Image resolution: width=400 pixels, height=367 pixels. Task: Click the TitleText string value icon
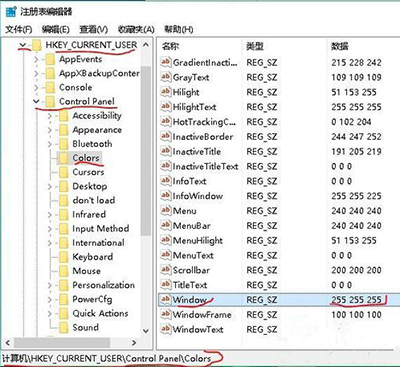point(166,285)
